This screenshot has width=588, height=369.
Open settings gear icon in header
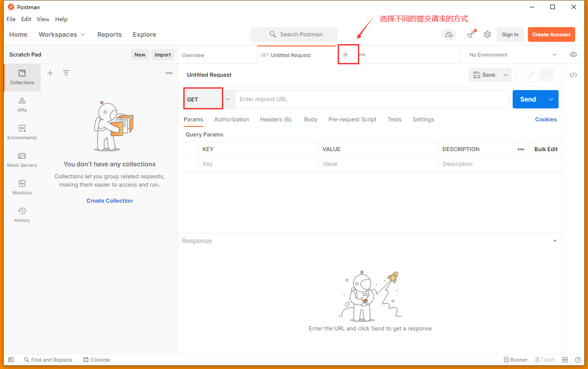(x=487, y=34)
